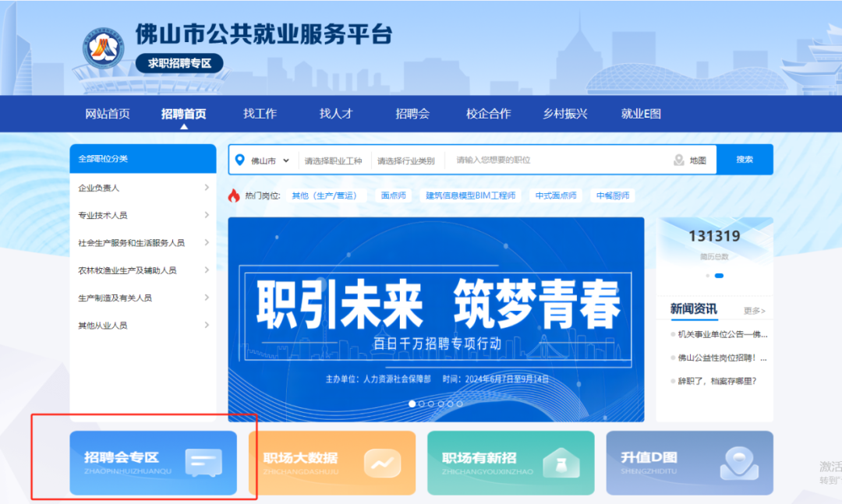The width and height of the screenshot is (842, 504).
Task: Expand the 专业技术人员 category arrow
Action: click(207, 215)
